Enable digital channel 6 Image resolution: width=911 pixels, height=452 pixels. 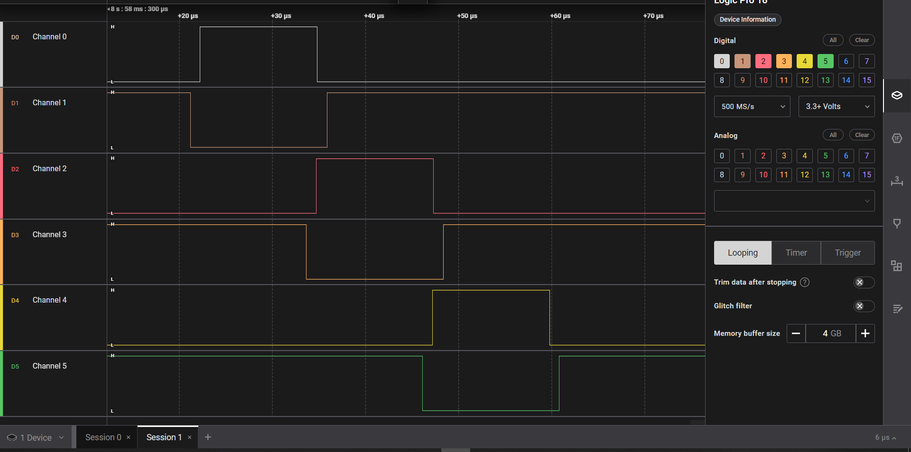click(x=846, y=62)
